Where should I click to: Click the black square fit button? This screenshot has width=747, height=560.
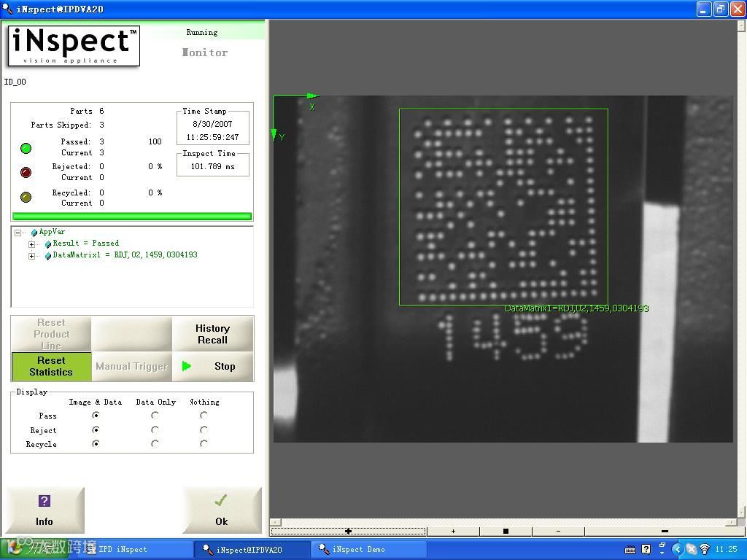point(506,531)
